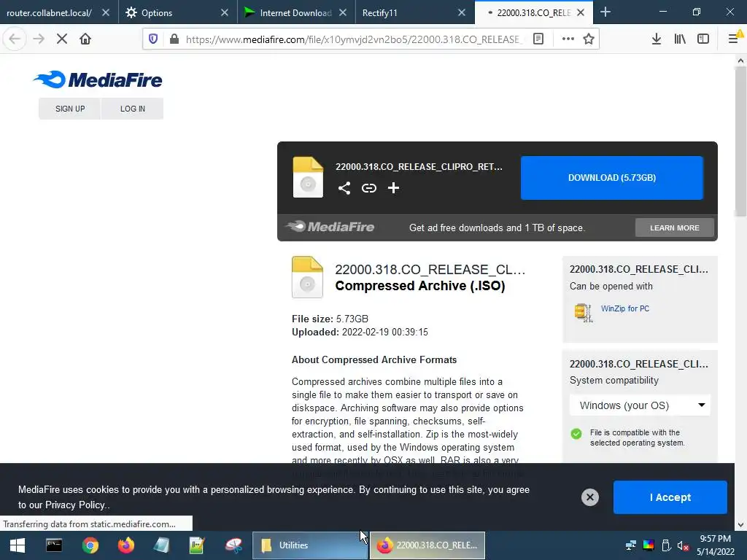Open Windows Start menu

(18, 545)
